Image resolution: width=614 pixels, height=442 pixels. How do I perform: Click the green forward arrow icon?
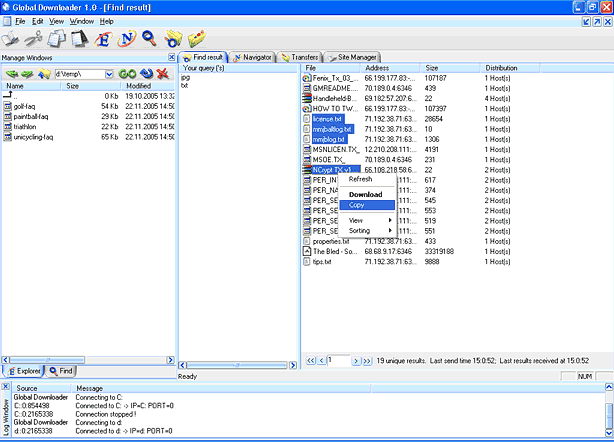click(27, 74)
